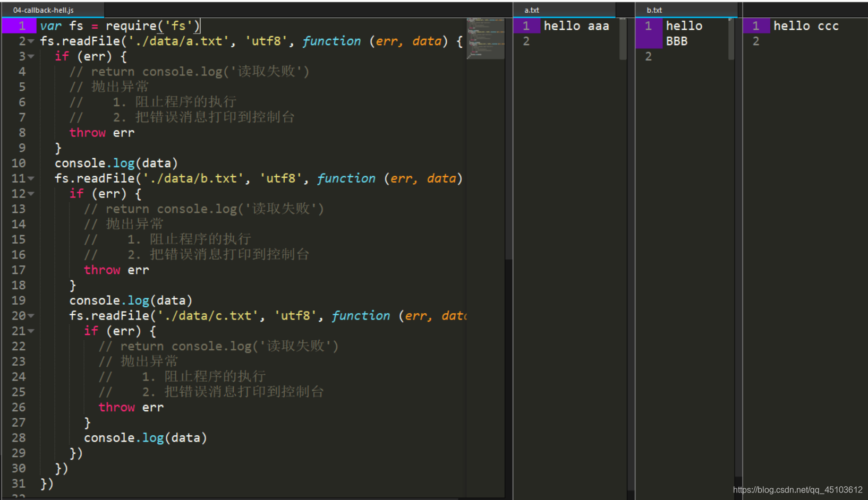This screenshot has height=500, width=868.
Task: Click console.log(data) on line 19
Action: click(x=131, y=300)
